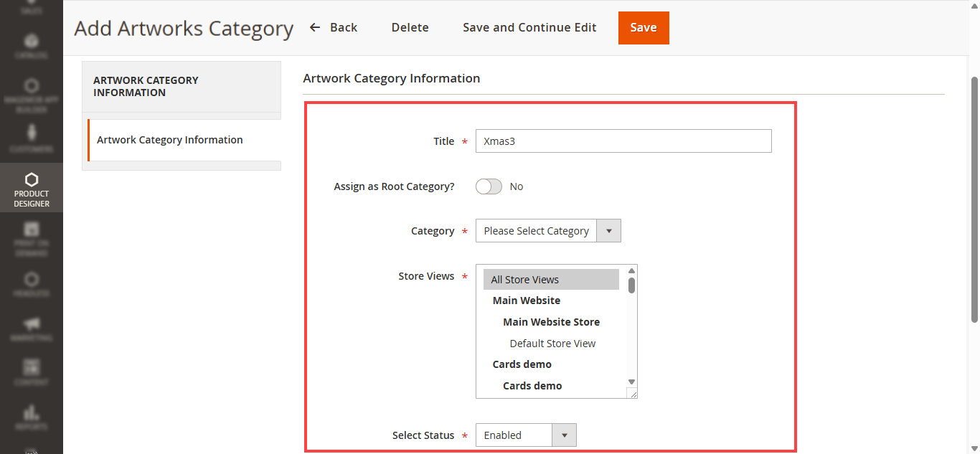The width and height of the screenshot is (980, 454).
Task: Open the Catalog sidebar menu
Action: click(x=31, y=46)
